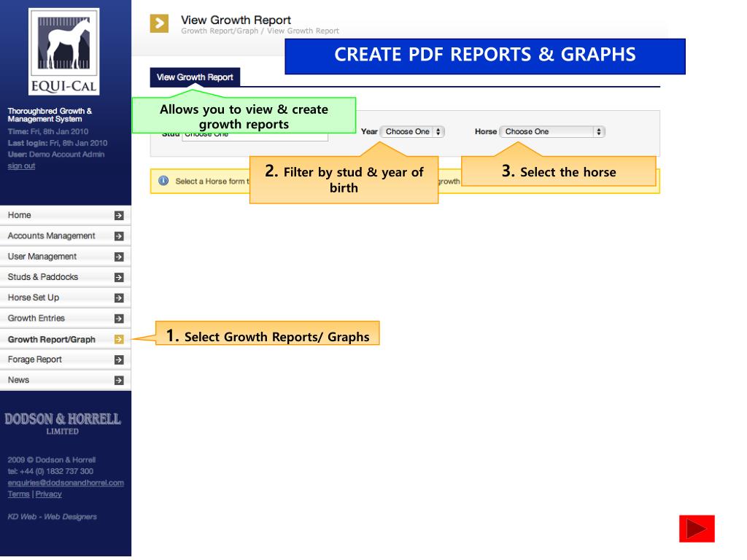
Task: Click the enquiries email link
Action: point(66,483)
